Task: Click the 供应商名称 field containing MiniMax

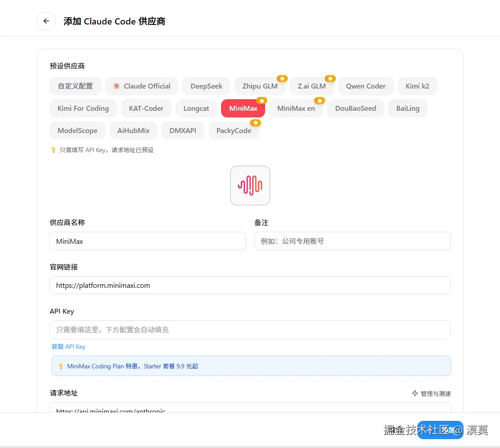Action: (x=148, y=241)
